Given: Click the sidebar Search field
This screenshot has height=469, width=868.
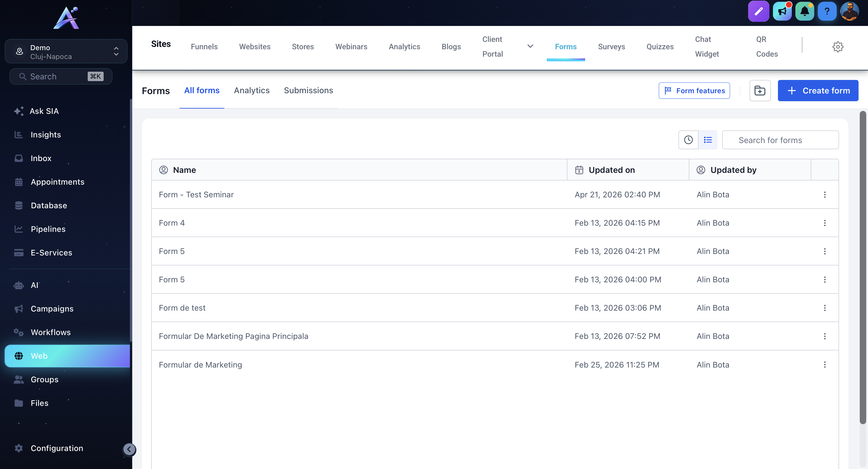Looking at the screenshot, I should [x=61, y=76].
